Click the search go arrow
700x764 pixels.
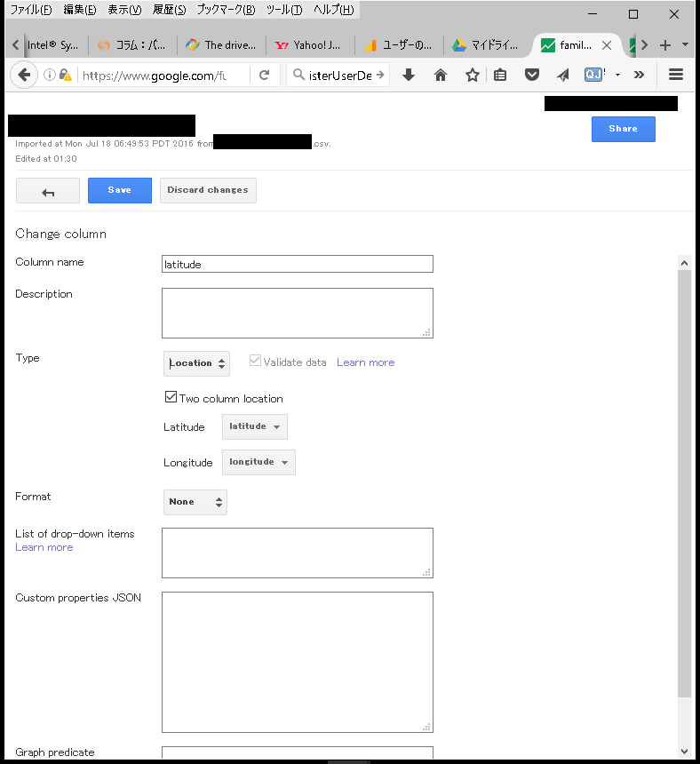click(380, 75)
